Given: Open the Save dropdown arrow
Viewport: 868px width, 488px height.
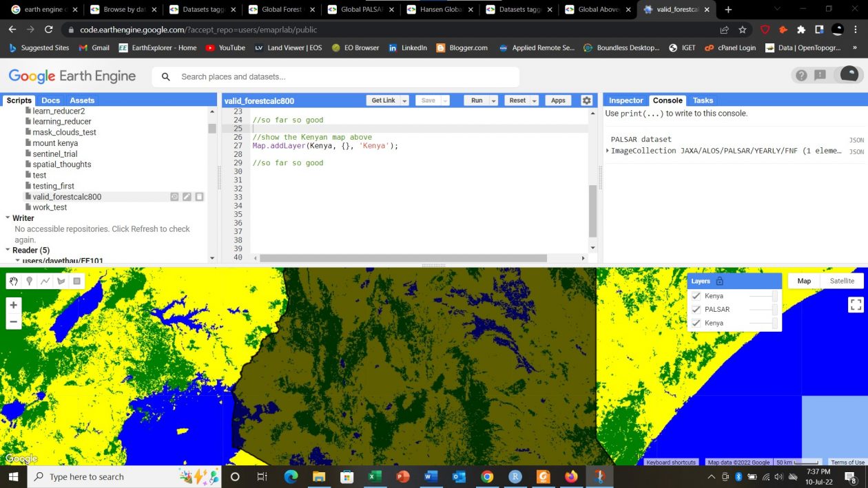Looking at the screenshot, I should point(445,100).
